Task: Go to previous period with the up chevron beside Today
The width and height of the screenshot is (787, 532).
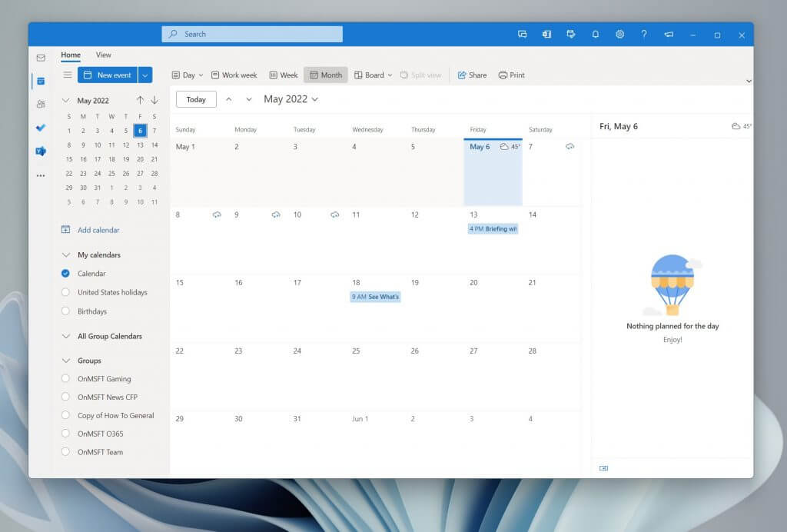Action: pyautogui.click(x=229, y=99)
